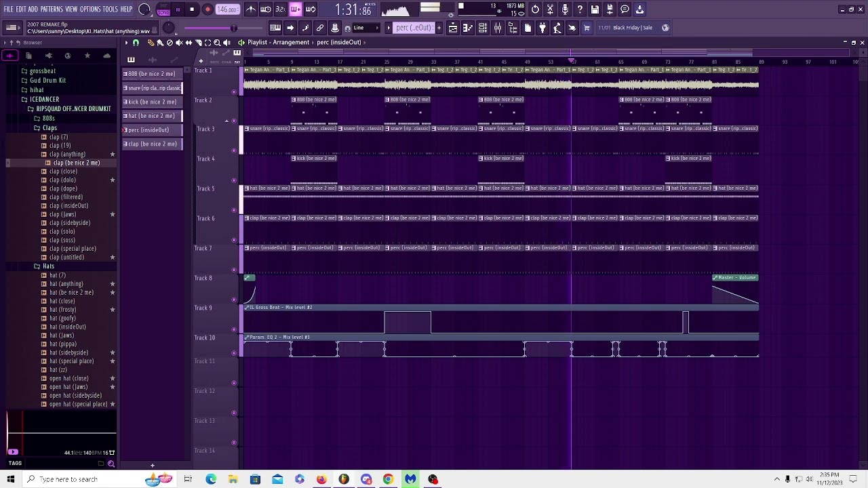Screen dimensions: 868x488
Task: Select the playlist delete tool
Action: click(170, 43)
